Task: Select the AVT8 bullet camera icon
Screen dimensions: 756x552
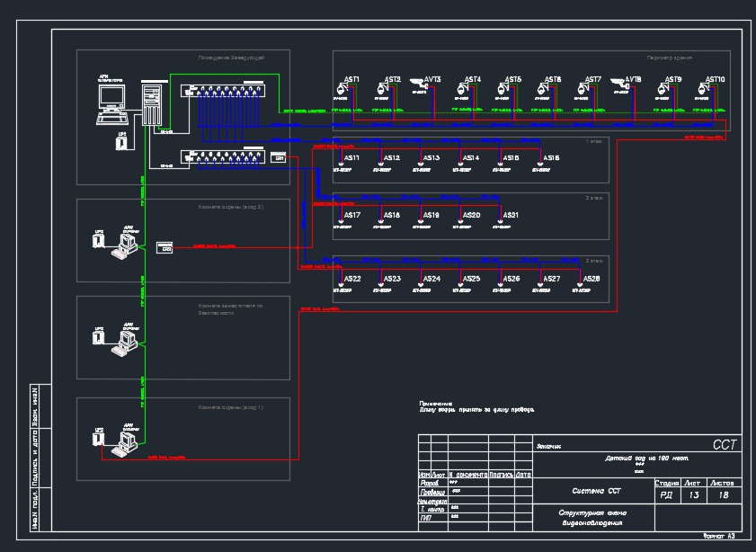Action: (619, 84)
